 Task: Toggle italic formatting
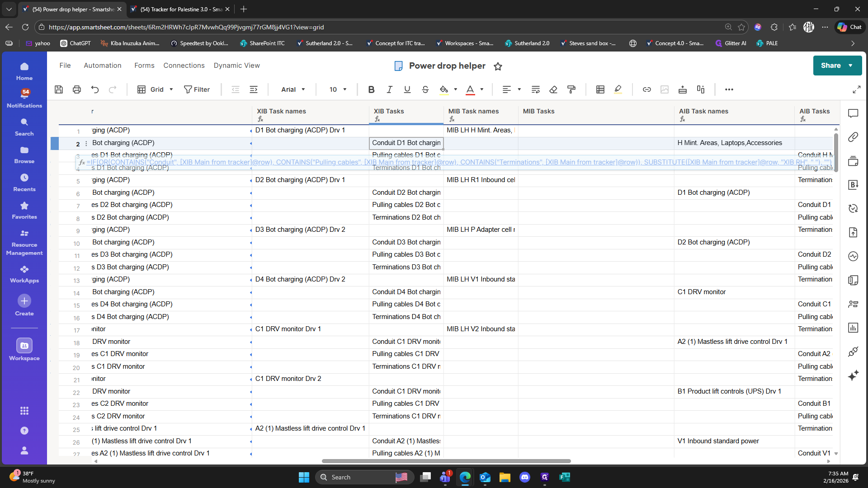389,89
